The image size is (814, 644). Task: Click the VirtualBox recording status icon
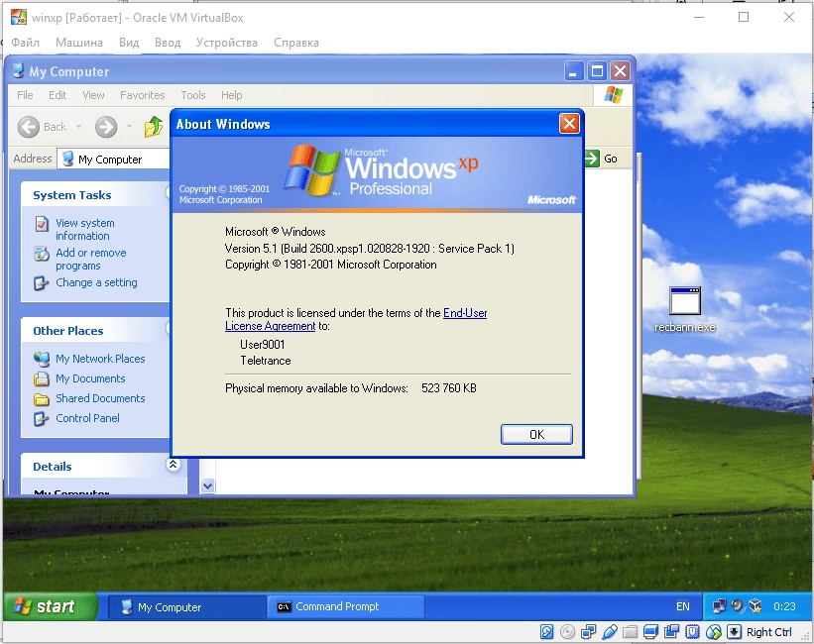[672, 631]
